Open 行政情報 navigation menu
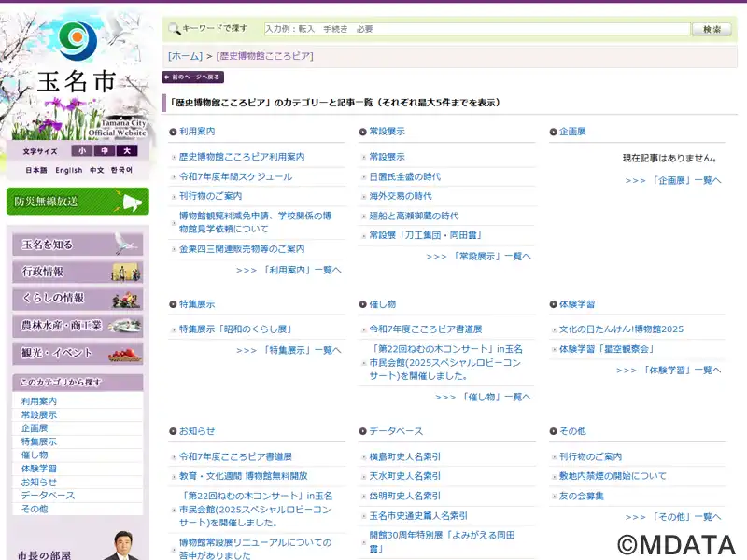 78,272
